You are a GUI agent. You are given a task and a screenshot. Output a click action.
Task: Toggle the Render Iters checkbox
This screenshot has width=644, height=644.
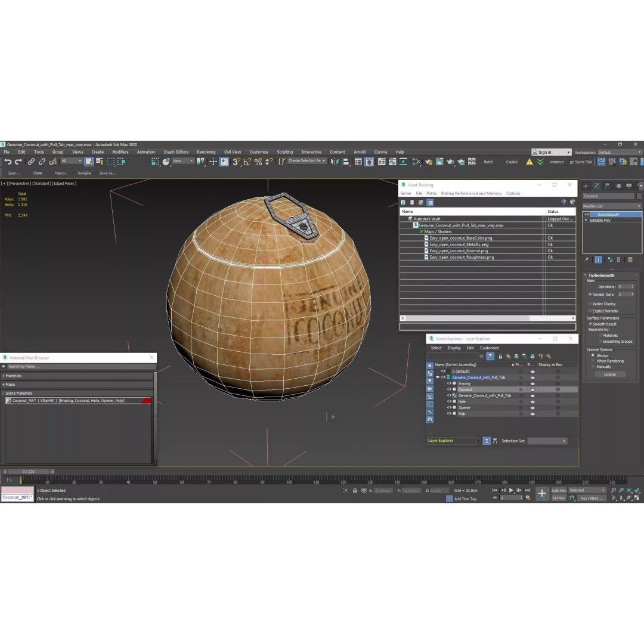click(x=590, y=294)
